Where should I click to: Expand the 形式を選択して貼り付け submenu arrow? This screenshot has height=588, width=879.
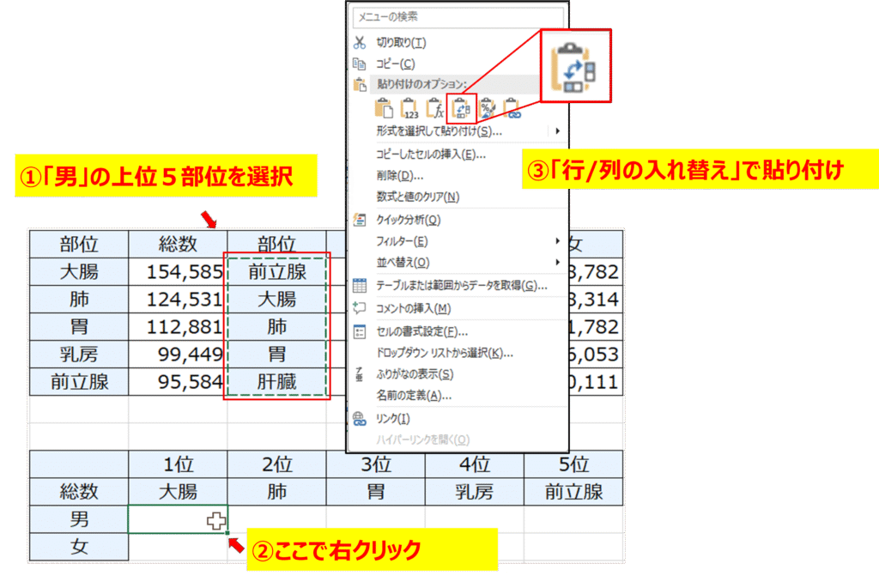pos(558,131)
